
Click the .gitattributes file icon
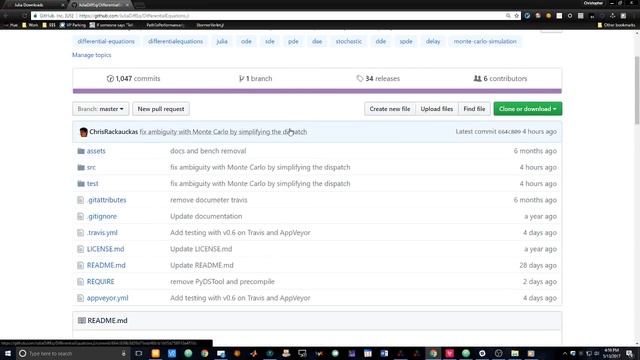pos(80,200)
